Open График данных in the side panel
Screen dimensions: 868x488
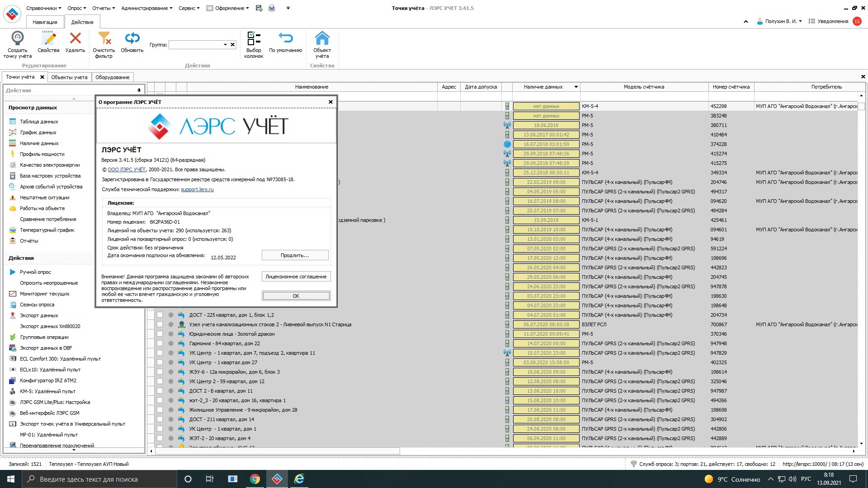(x=38, y=132)
